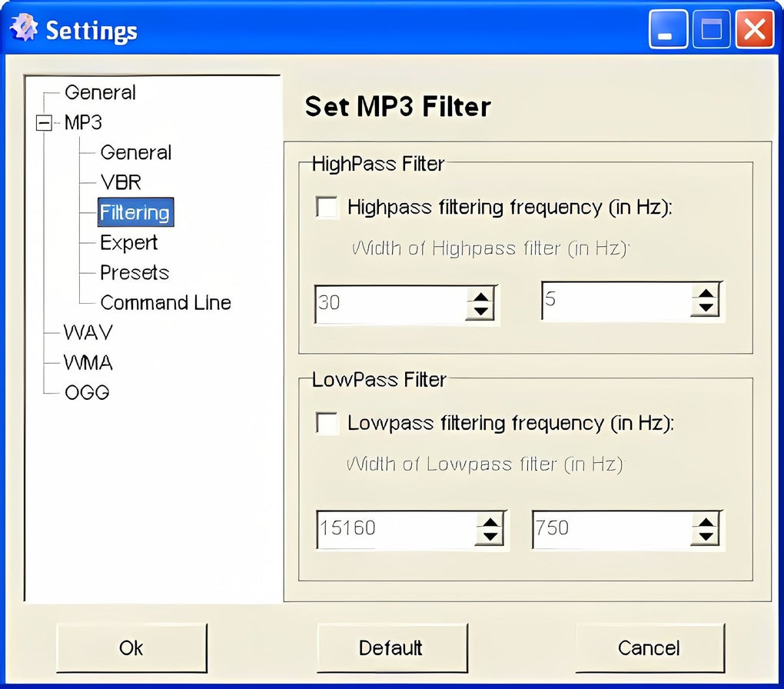Confirm settings with the Ok button
The height and width of the screenshot is (689, 784).
[132, 648]
